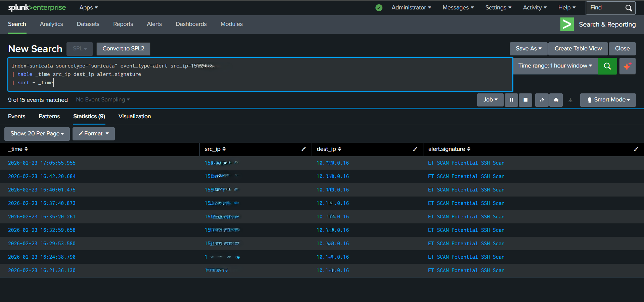The height and width of the screenshot is (302, 644).
Task: Expand Show 20 Per Page dropdown
Action: (x=37, y=134)
